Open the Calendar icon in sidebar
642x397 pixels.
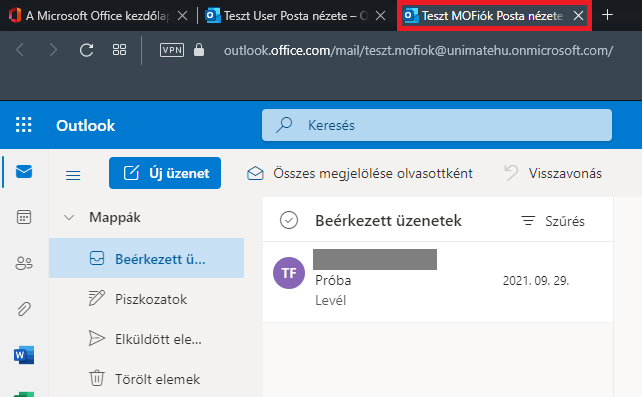[24, 217]
